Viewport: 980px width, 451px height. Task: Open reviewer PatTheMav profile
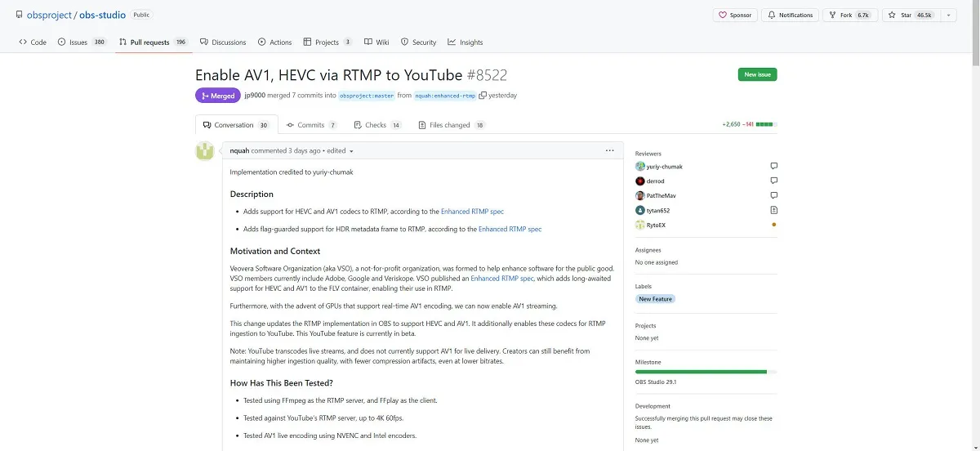661,196
